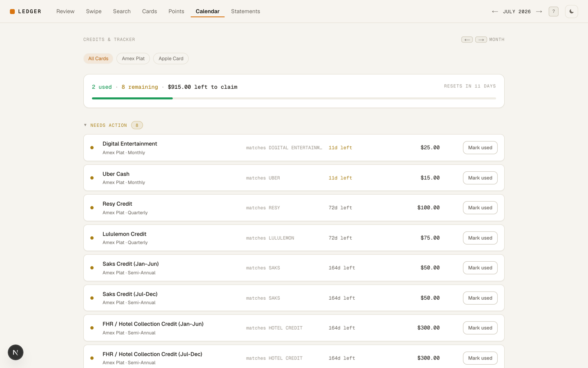The image size is (588, 368).
Task: Click the Resy Credit row title
Action: [117, 204]
